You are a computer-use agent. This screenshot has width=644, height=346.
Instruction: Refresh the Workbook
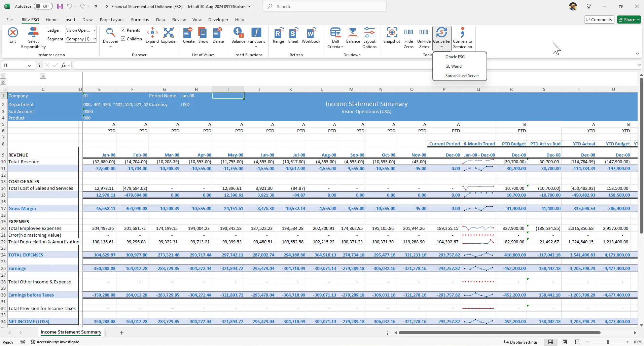311,35
